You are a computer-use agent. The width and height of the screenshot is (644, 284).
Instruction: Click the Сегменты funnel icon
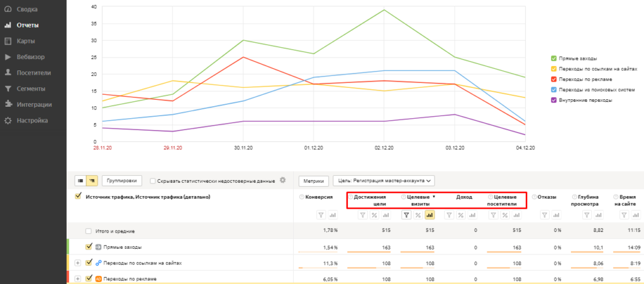pyautogui.click(x=8, y=89)
